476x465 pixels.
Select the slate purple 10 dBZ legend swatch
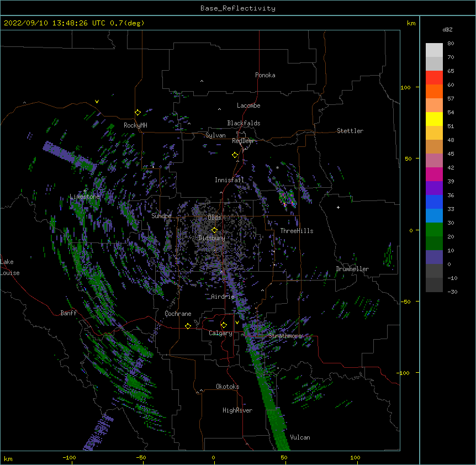[x=434, y=257]
